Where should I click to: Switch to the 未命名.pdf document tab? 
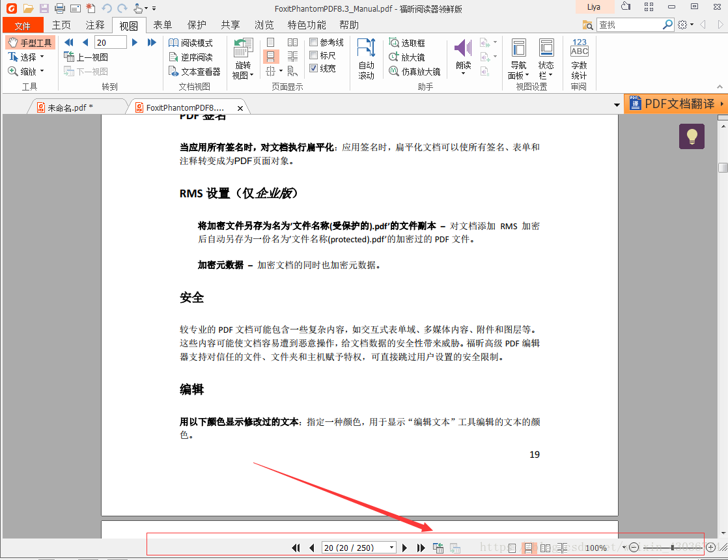77,107
